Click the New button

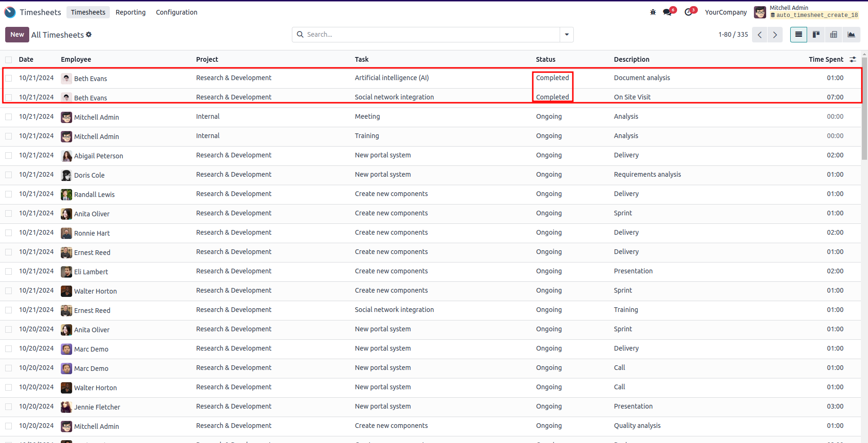17,34
